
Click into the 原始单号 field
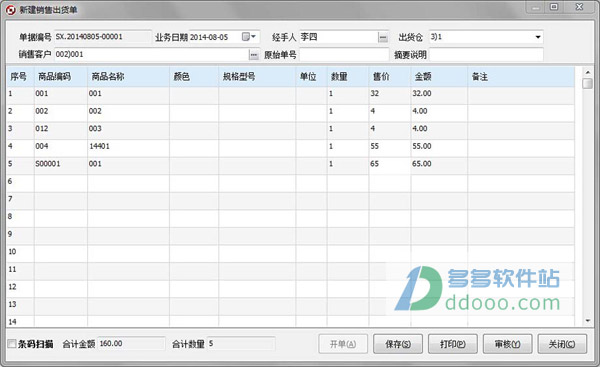point(344,55)
